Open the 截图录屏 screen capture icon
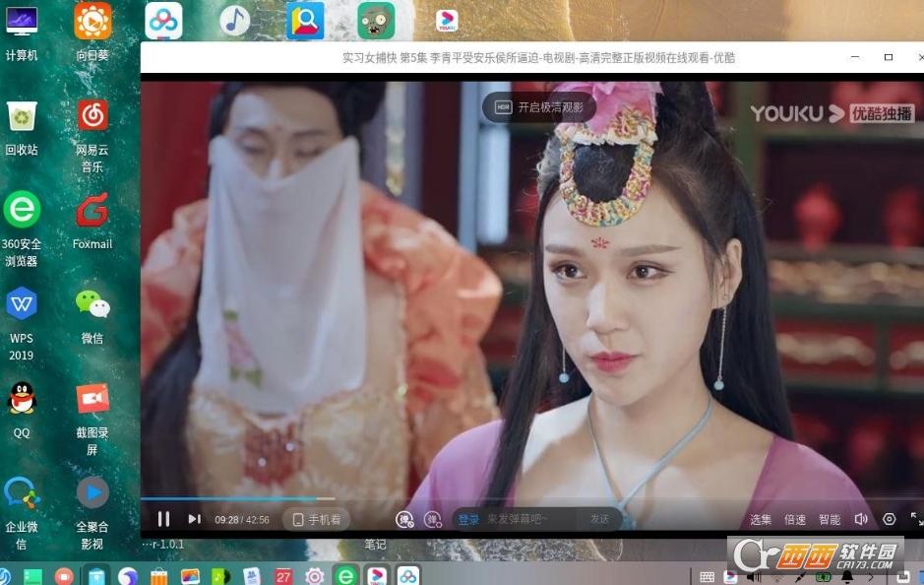The width and height of the screenshot is (924, 585). 92,419
